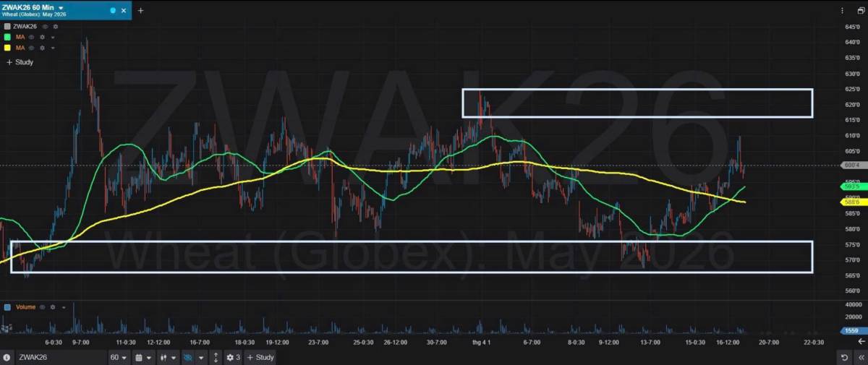Click the + Study button in bottom toolbar

tap(261, 357)
